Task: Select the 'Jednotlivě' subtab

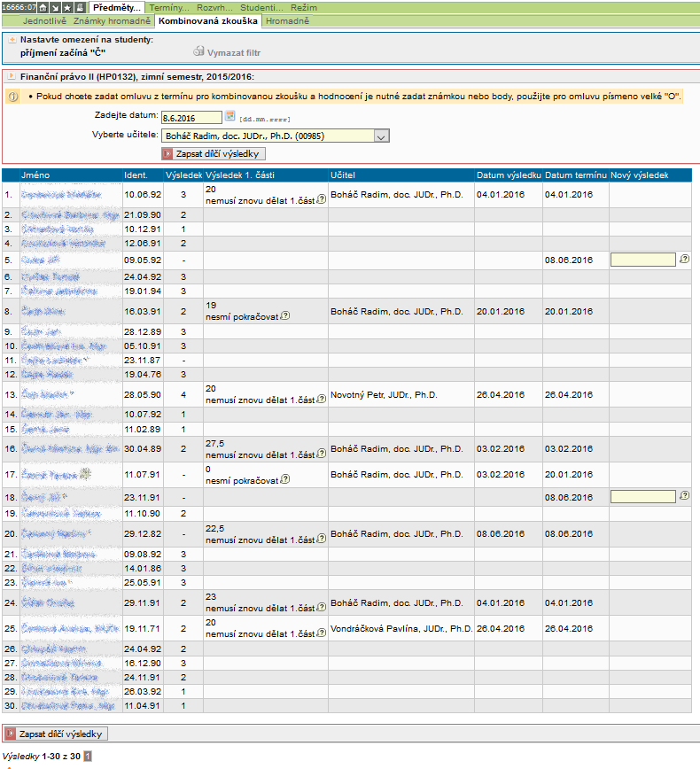Action: pos(45,19)
